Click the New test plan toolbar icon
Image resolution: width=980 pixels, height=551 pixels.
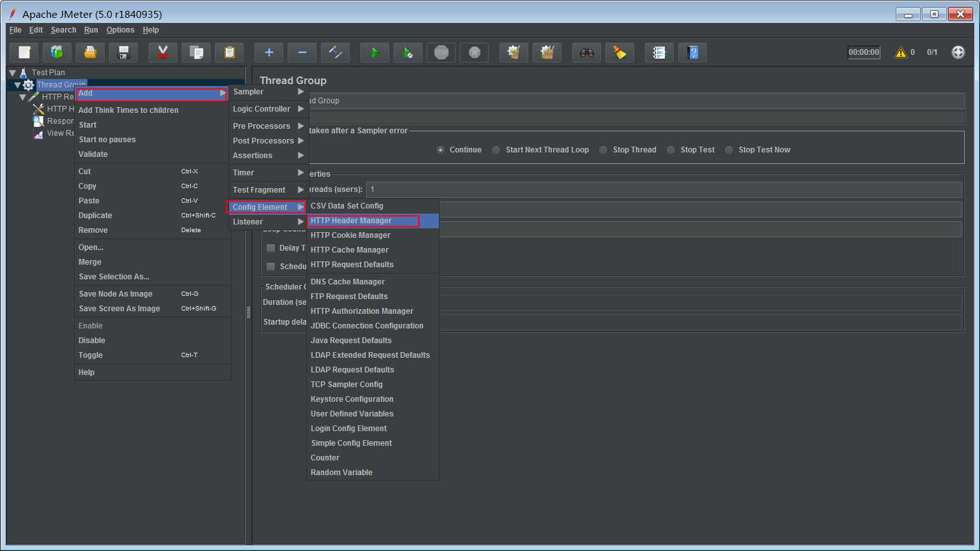[24, 52]
